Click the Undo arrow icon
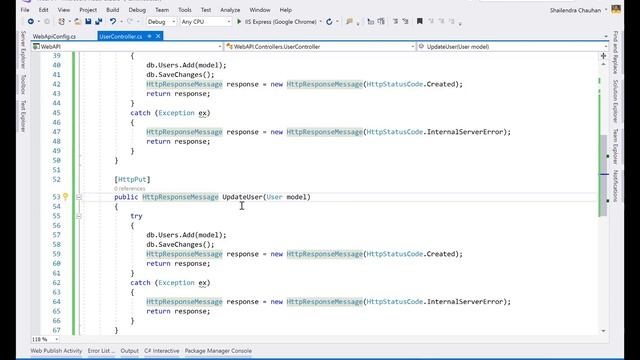 [113, 22]
